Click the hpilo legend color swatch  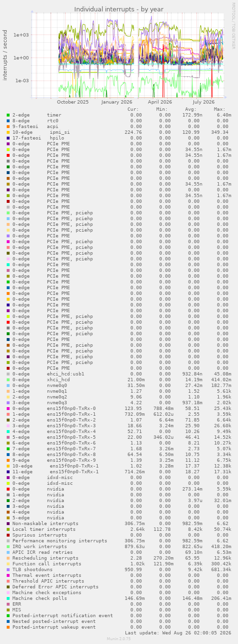pos(8,138)
